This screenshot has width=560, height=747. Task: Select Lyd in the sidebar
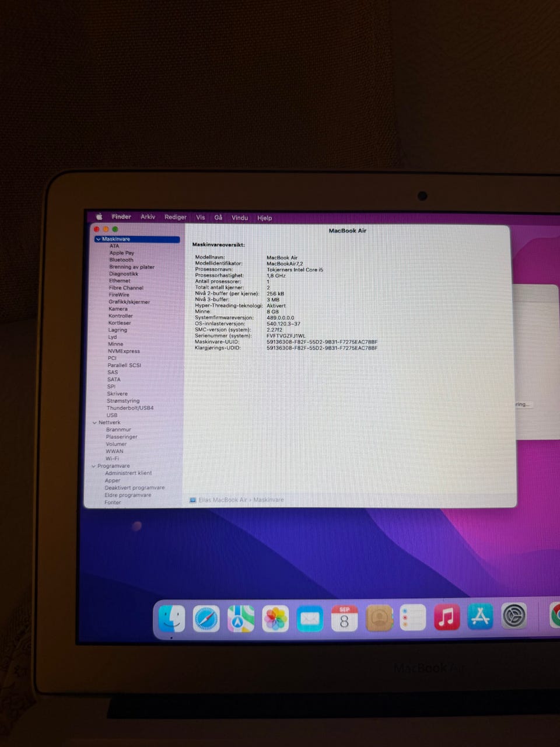pos(113,337)
